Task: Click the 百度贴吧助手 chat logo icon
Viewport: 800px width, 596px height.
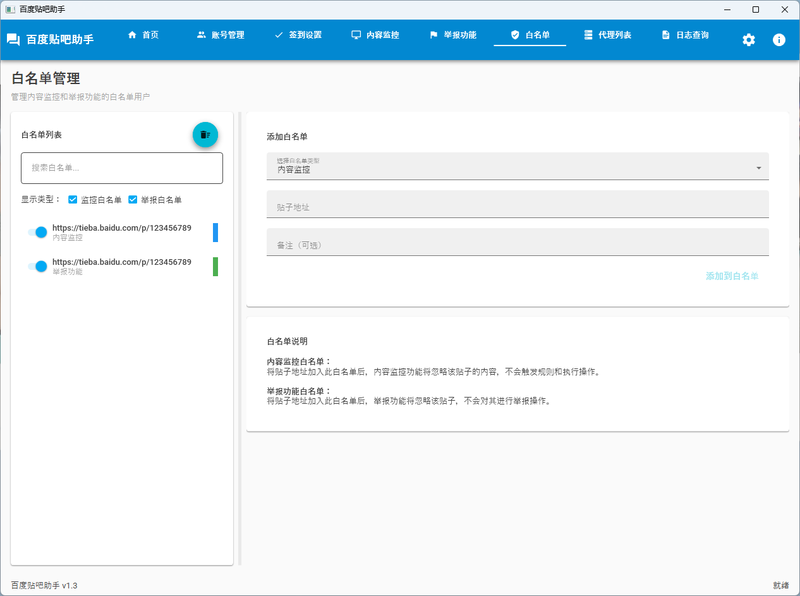Action: tap(13, 39)
